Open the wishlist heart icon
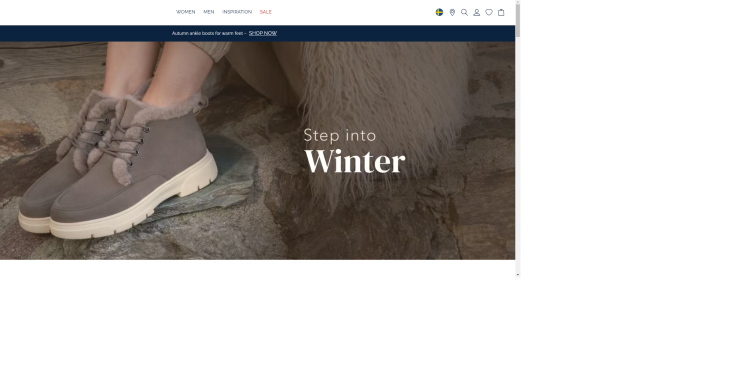 click(489, 12)
